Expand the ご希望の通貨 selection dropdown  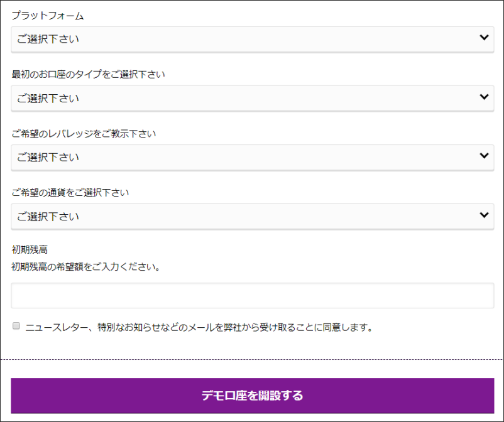coord(251,216)
